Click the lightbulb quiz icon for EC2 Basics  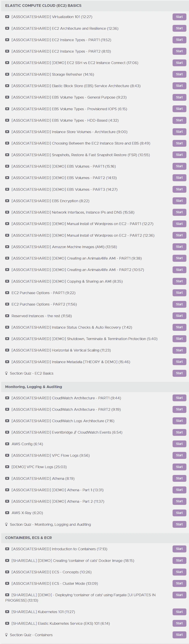[x=6, y=373]
